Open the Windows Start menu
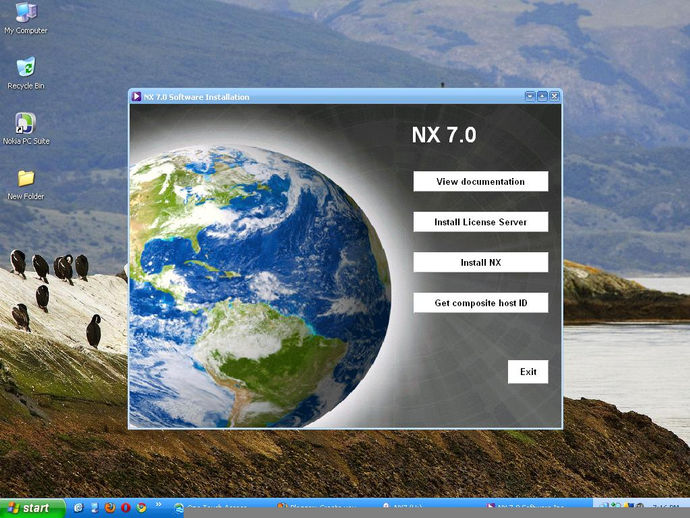690x518 pixels. coord(33,508)
